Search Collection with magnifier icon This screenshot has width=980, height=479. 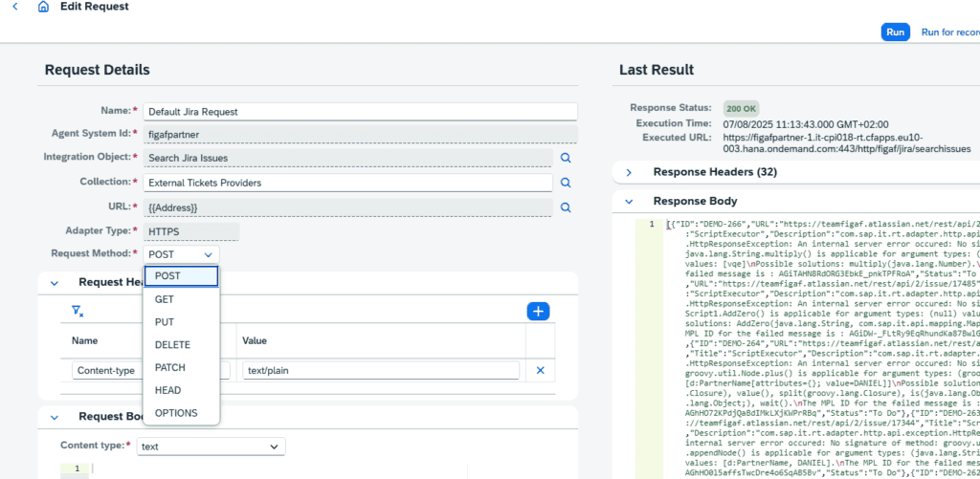(x=566, y=183)
